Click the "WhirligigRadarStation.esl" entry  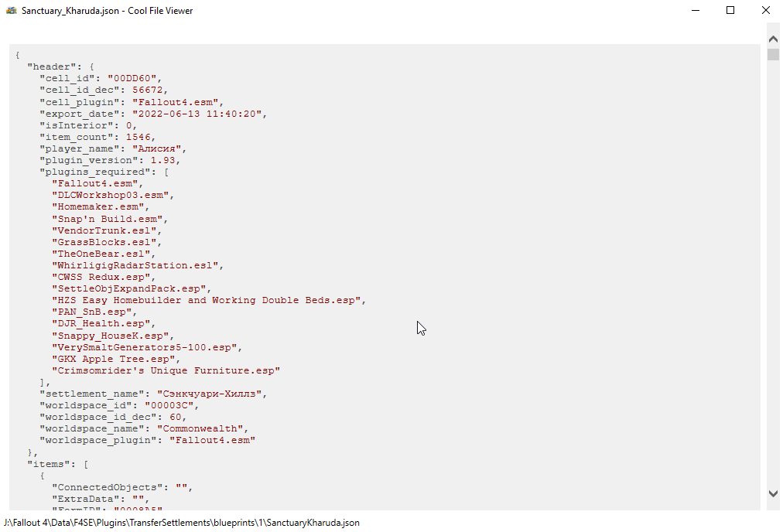(137, 265)
